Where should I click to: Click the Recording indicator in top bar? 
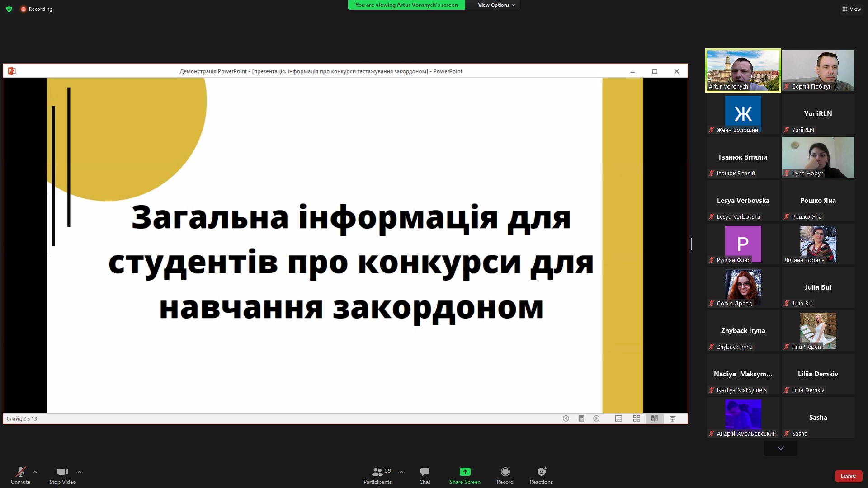(36, 9)
